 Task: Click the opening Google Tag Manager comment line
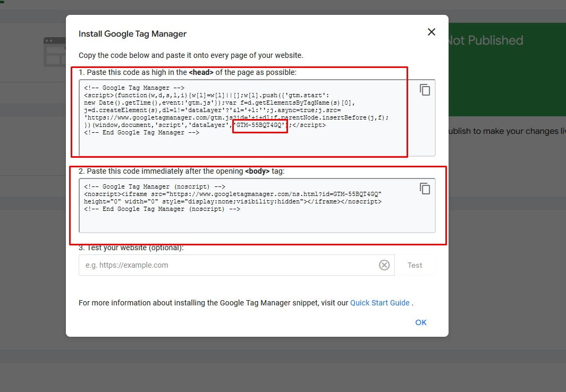134,88
